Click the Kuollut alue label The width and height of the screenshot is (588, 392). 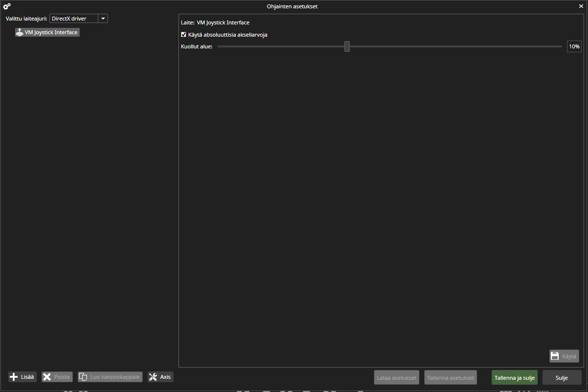click(x=196, y=46)
